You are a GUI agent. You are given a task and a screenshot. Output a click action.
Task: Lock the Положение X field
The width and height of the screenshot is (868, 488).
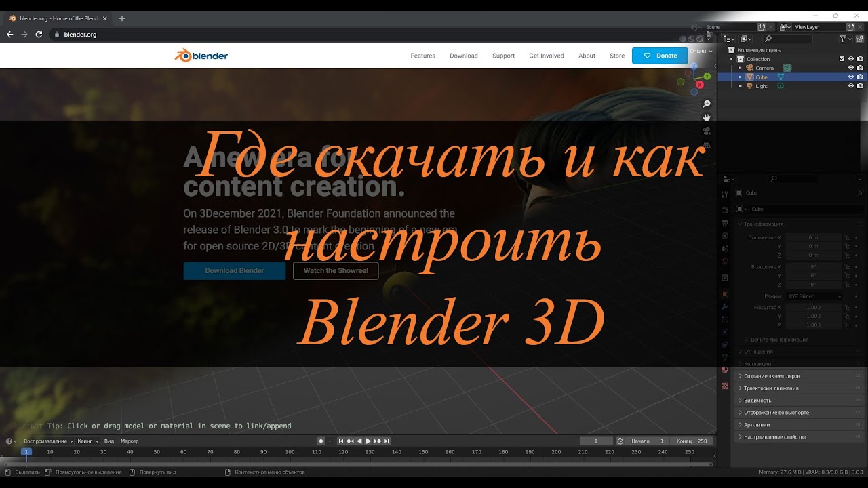848,238
